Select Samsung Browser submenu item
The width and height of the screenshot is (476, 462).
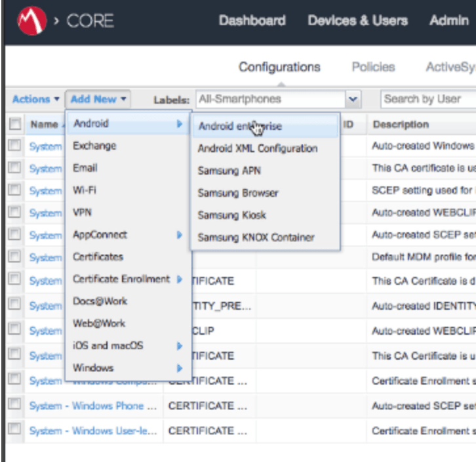(x=265, y=193)
